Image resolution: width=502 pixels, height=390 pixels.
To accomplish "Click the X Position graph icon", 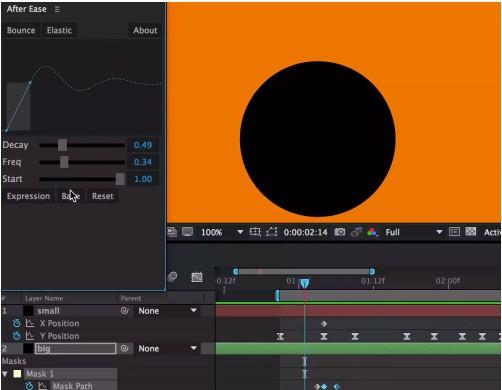I will pos(30,323).
